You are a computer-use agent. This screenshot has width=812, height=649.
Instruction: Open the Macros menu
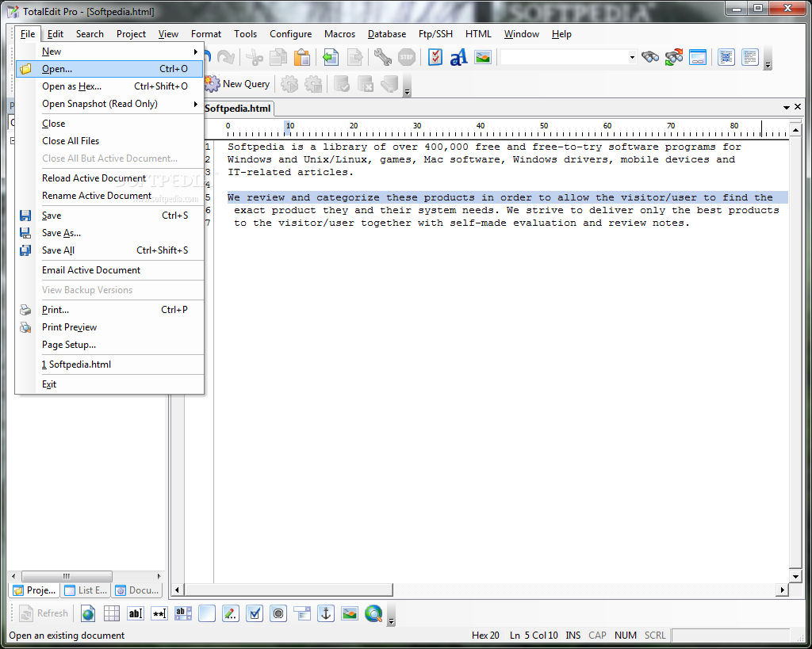(x=339, y=33)
